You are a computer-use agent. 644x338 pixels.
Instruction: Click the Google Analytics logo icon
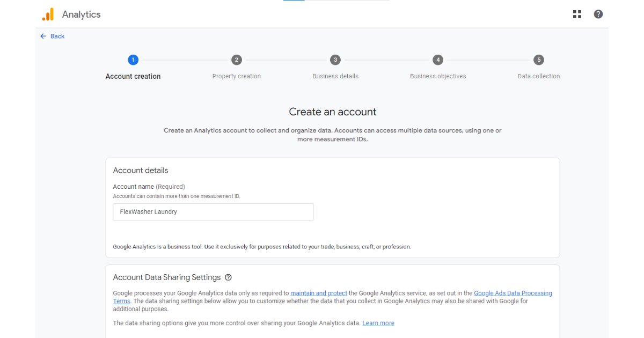point(48,14)
